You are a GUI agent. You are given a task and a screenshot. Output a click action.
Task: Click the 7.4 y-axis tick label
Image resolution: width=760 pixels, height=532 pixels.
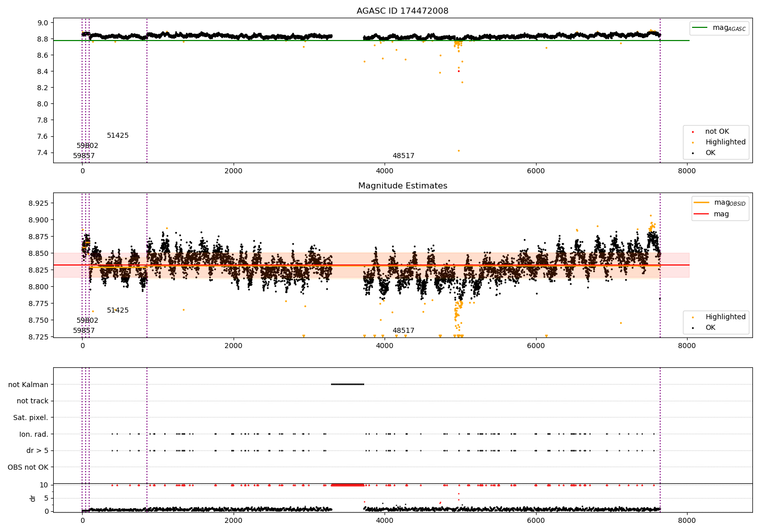(x=44, y=153)
